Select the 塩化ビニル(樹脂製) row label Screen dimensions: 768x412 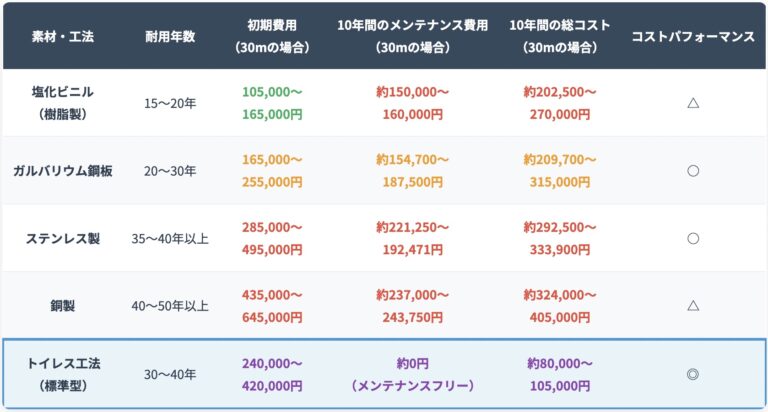61,103
